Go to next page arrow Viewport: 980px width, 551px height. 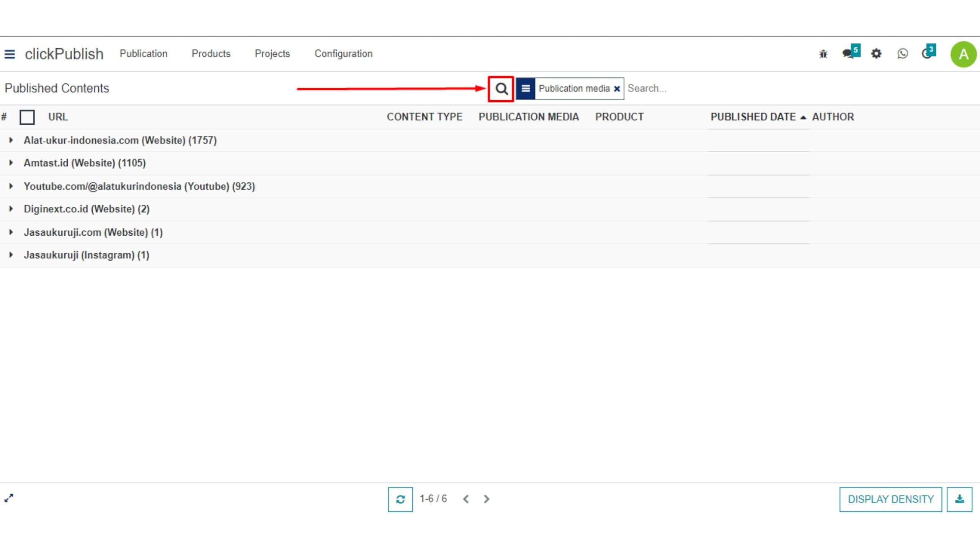tap(486, 499)
